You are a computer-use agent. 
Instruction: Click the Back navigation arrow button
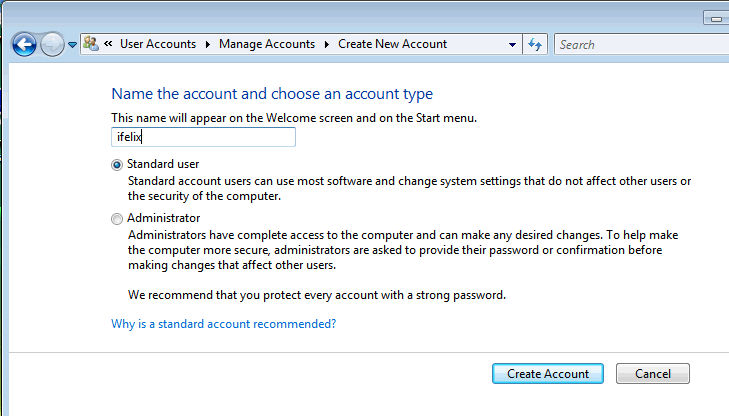pyautogui.click(x=24, y=44)
